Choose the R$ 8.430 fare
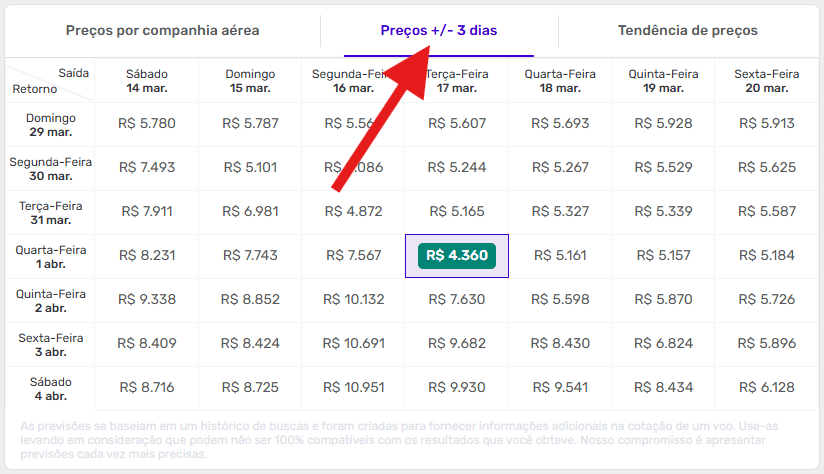The height and width of the screenshot is (474, 824). (x=560, y=344)
